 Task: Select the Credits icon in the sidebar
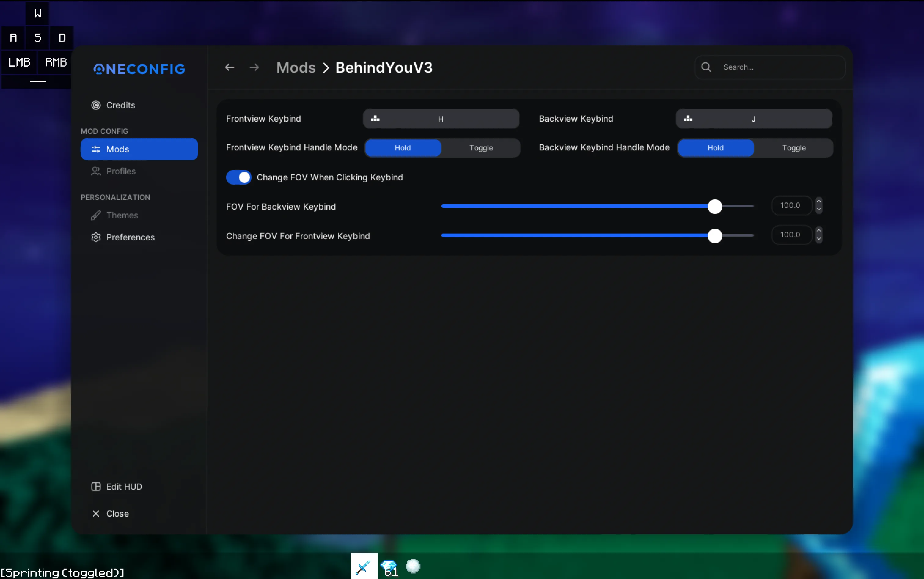[x=96, y=105]
